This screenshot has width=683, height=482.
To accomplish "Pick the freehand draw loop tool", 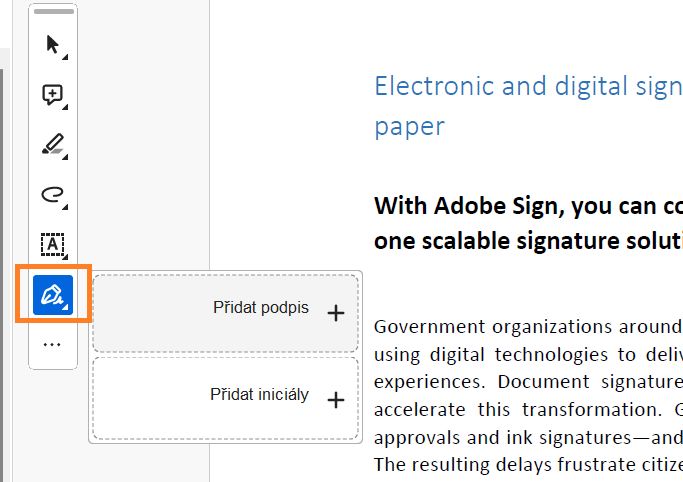I will pyautogui.click(x=52, y=194).
